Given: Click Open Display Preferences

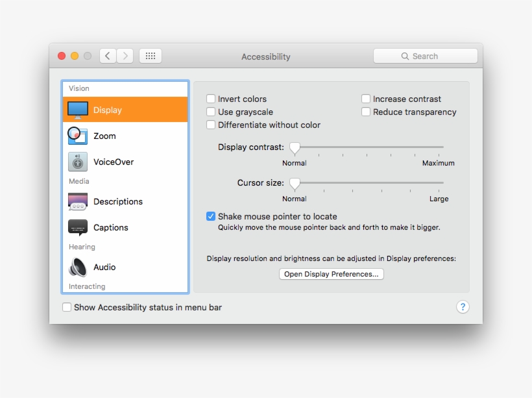Looking at the screenshot, I should 331,274.
